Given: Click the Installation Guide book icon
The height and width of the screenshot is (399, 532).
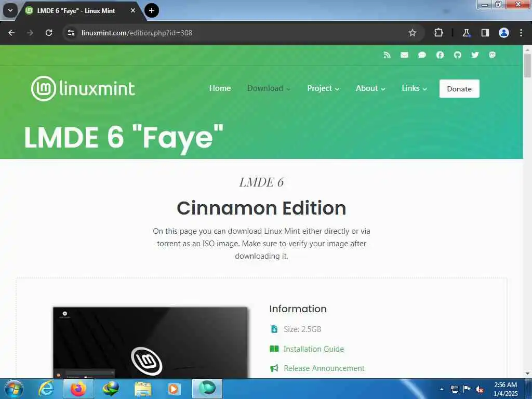Looking at the screenshot, I should point(274,349).
